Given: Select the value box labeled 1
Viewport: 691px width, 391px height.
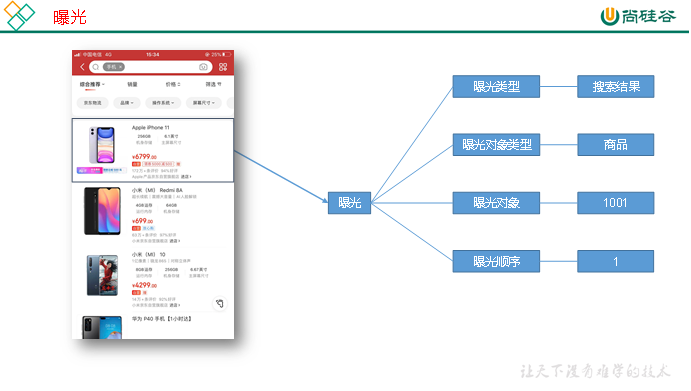Looking at the screenshot, I should (x=616, y=261).
